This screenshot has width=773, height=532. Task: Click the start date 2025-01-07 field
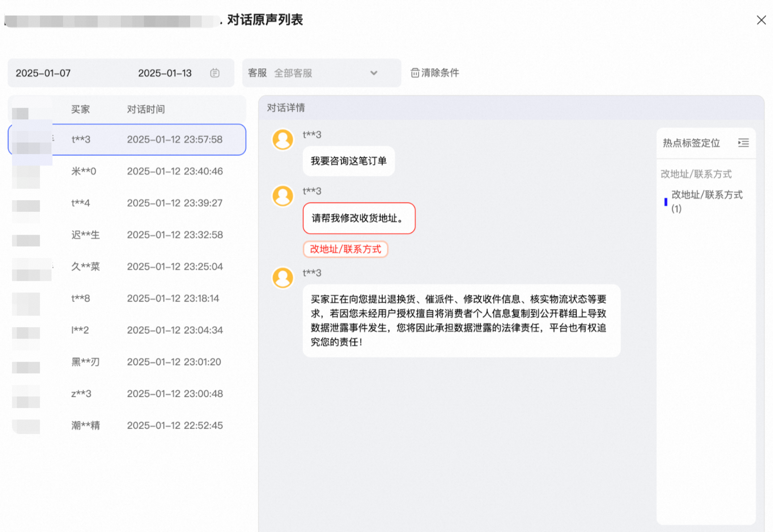tap(43, 73)
